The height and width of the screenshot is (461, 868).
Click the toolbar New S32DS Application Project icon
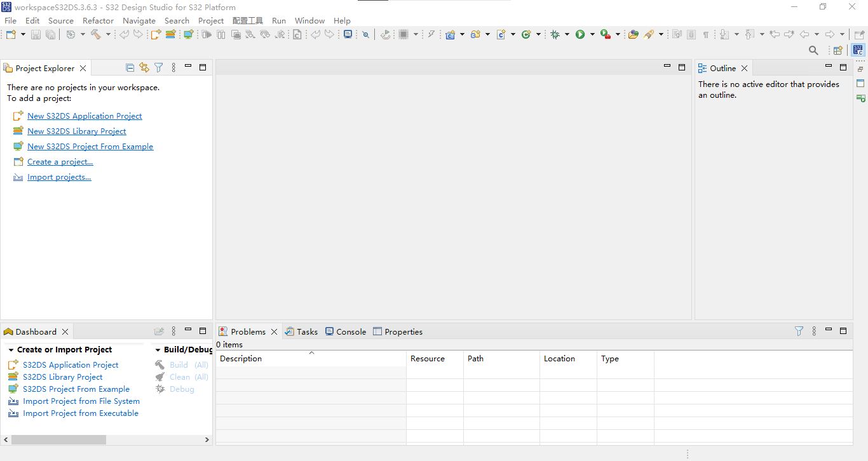pyautogui.click(x=156, y=34)
